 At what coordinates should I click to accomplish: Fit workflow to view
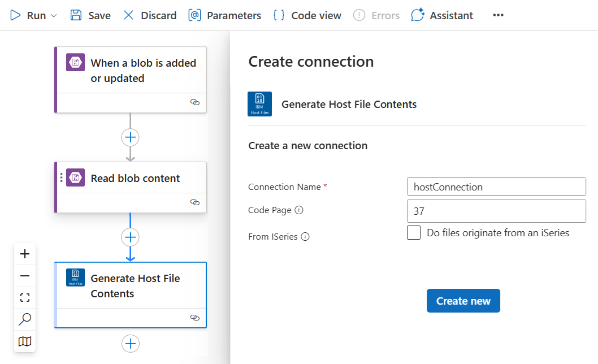[25, 298]
